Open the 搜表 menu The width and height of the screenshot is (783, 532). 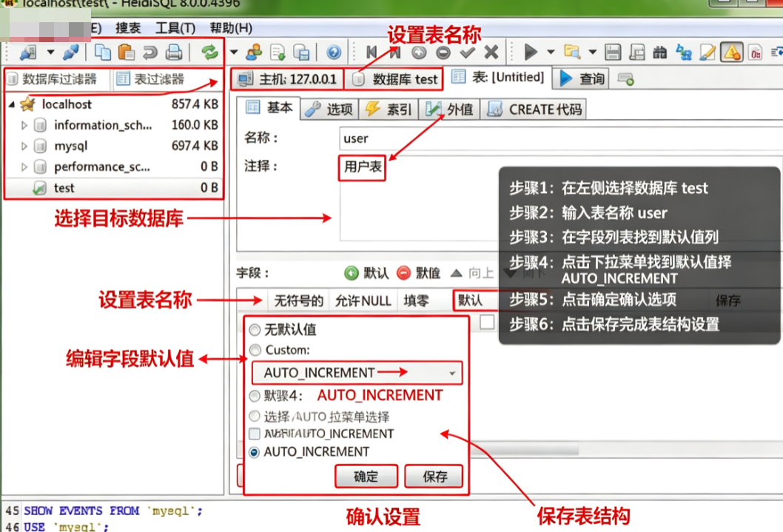coord(128,28)
